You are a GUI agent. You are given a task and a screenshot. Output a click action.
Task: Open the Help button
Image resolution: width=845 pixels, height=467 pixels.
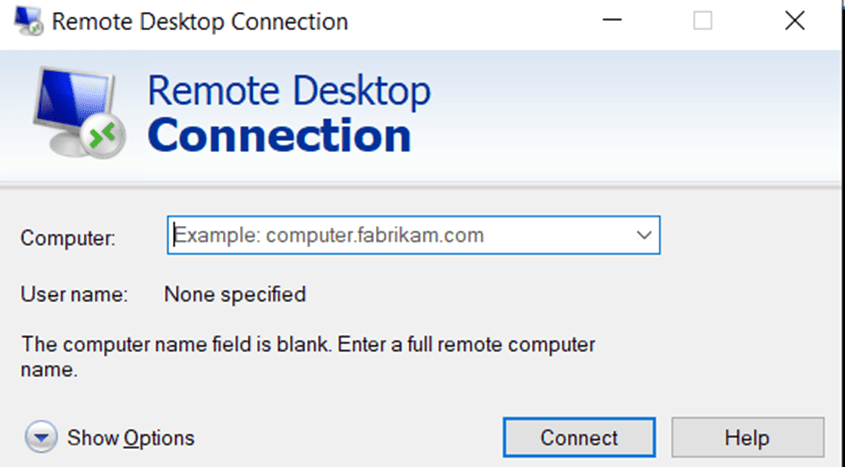click(747, 438)
